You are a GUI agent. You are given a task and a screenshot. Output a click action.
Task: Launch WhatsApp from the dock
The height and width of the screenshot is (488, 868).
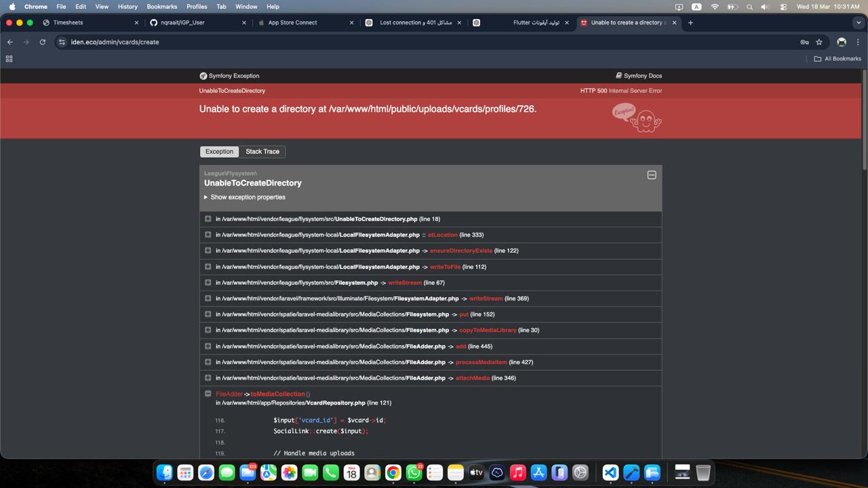click(414, 472)
